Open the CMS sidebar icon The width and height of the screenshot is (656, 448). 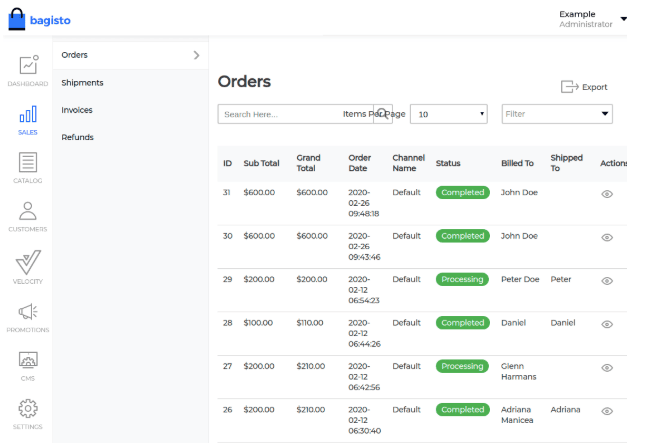[x=28, y=360]
